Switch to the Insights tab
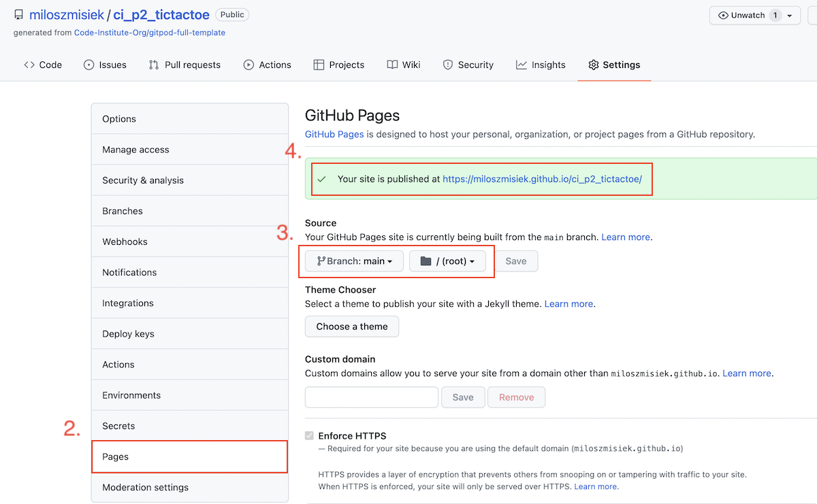The height and width of the screenshot is (504, 817). coord(541,65)
